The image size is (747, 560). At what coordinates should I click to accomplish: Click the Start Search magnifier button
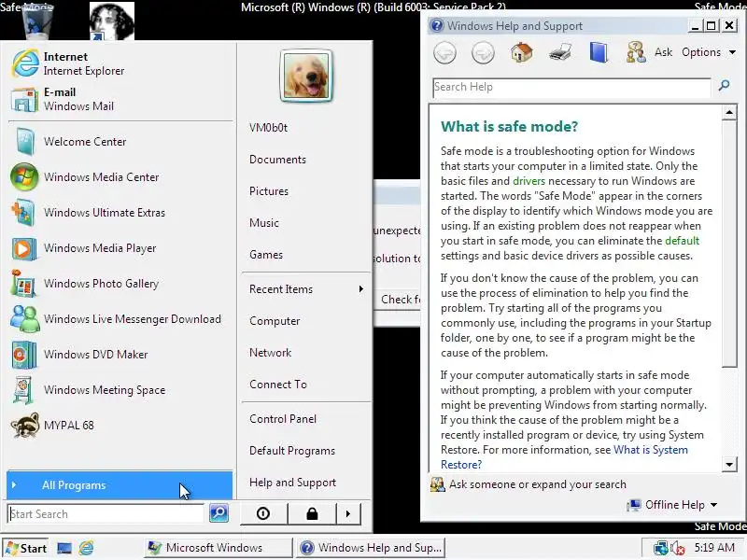(x=218, y=513)
